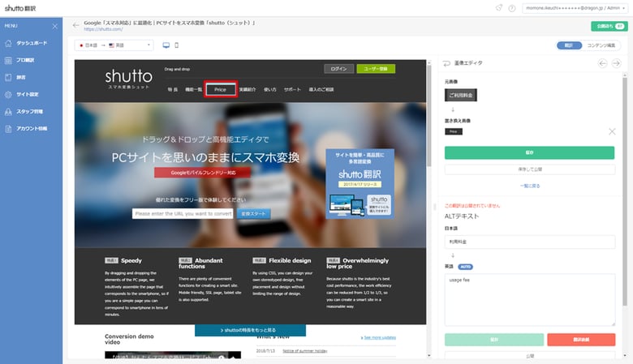
Task: Click the house icon beside ダッシュボード
Action: [x=8, y=43]
